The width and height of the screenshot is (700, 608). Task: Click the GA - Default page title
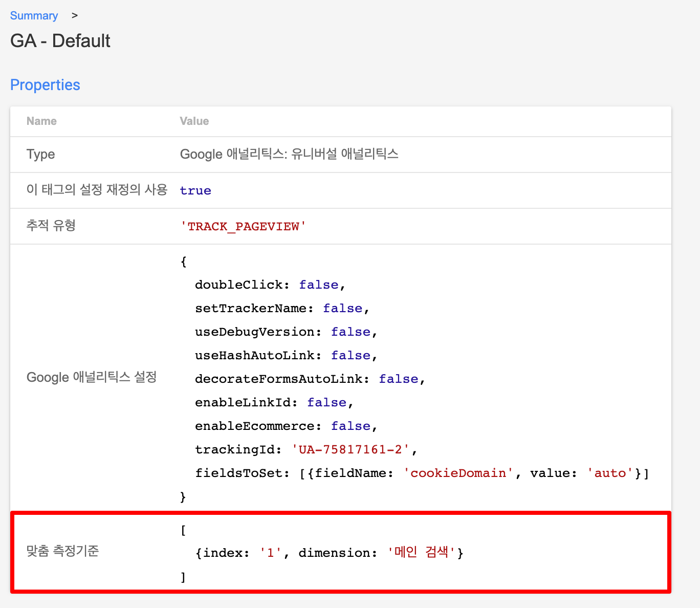click(60, 41)
